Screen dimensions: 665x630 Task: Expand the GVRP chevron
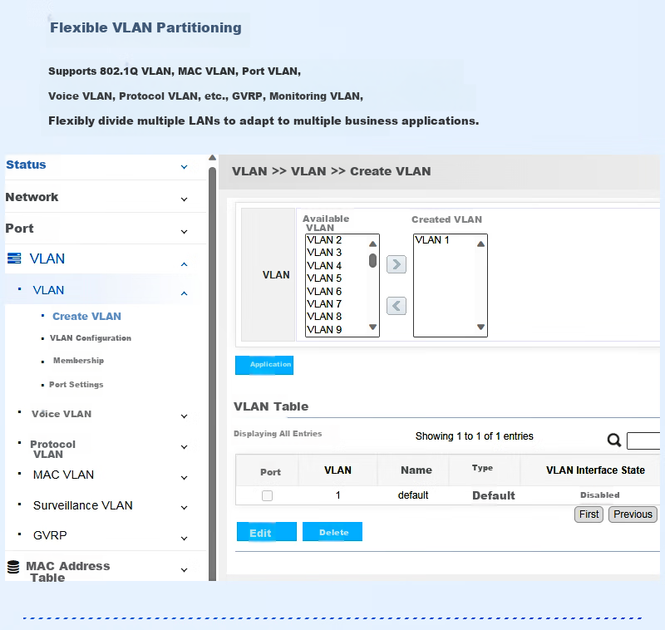[184, 538]
